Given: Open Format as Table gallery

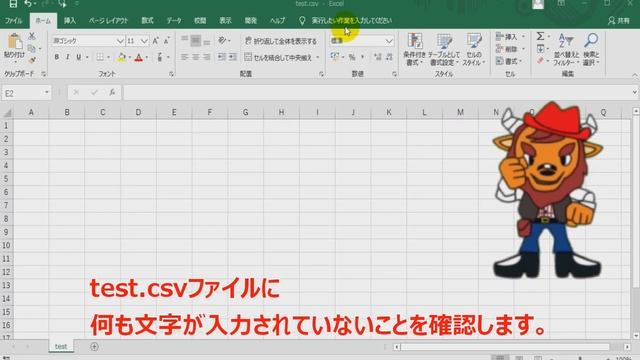Looking at the screenshot, I should (x=444, y=49).
